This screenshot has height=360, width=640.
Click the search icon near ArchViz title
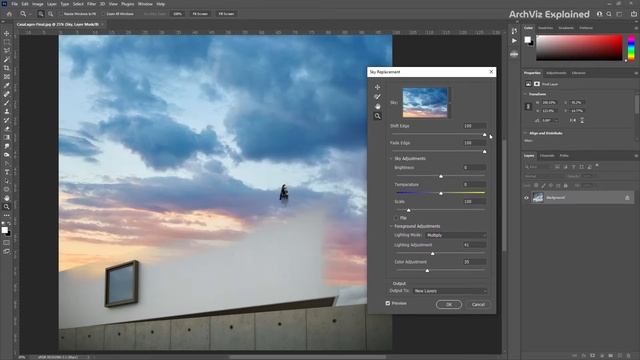coord(609,14)
